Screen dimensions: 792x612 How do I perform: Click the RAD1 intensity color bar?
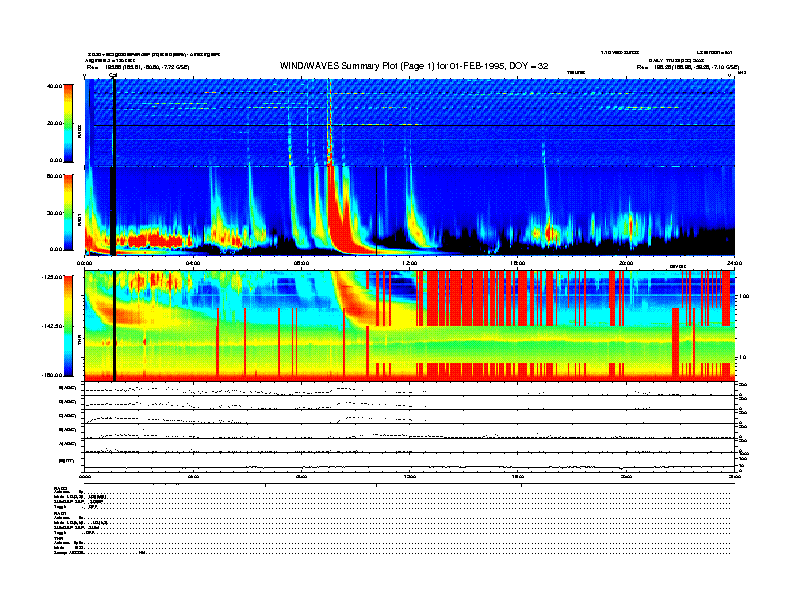[68, 212]
